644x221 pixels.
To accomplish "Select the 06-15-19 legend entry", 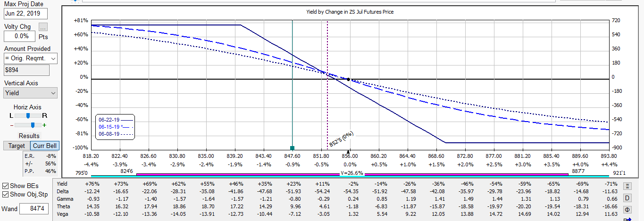I will (116, 127).
